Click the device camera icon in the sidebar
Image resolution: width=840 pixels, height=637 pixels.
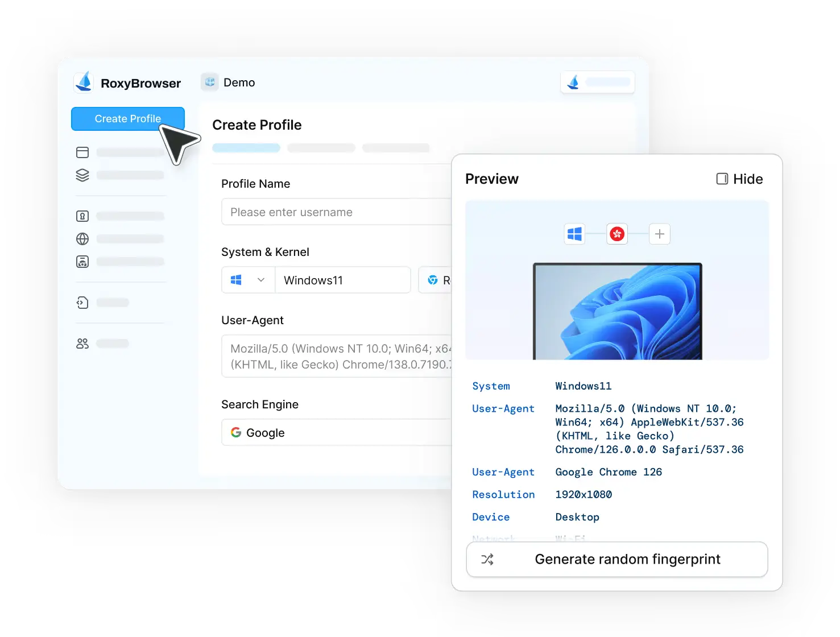(82, 262)
